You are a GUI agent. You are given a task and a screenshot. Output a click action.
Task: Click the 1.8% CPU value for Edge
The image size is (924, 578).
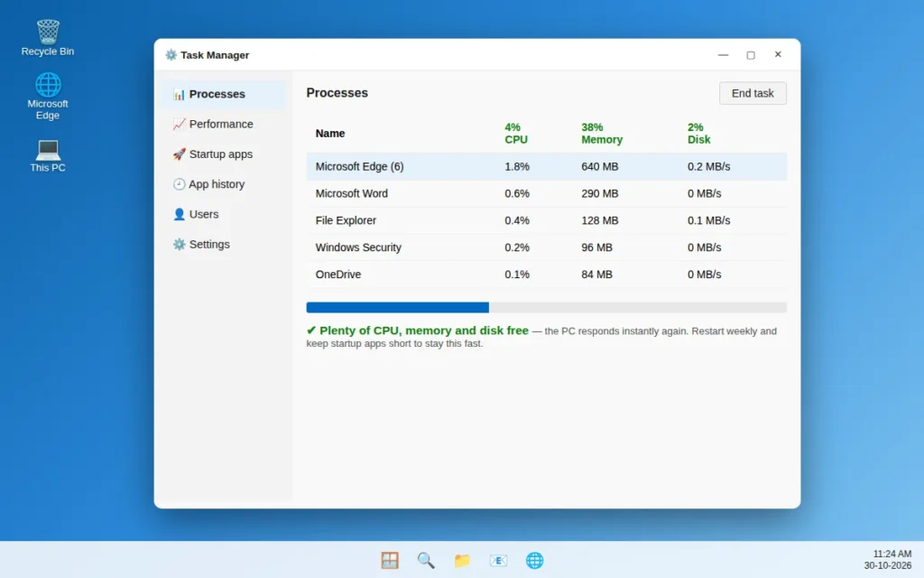[517, 167]
